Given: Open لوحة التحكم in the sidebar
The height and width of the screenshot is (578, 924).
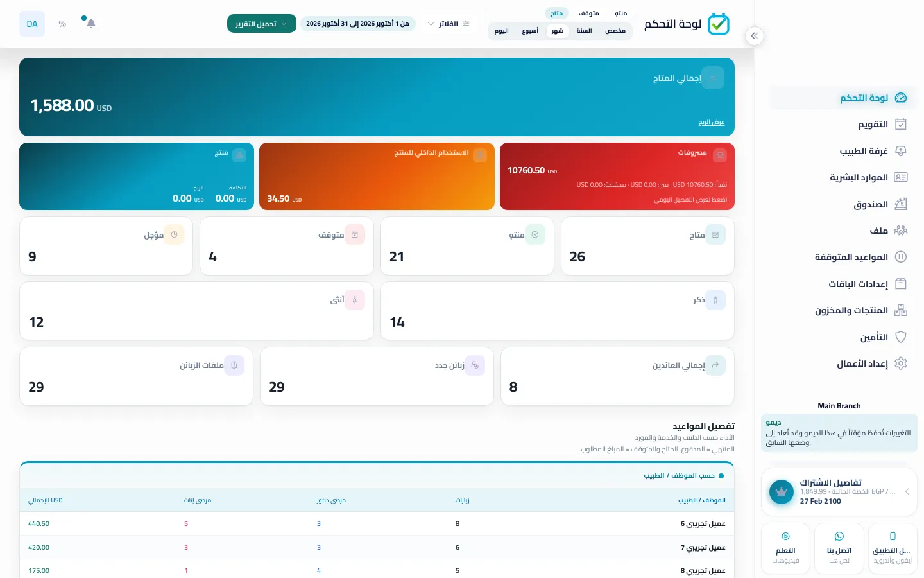Looking at the screenshot, I should [843, 98].
